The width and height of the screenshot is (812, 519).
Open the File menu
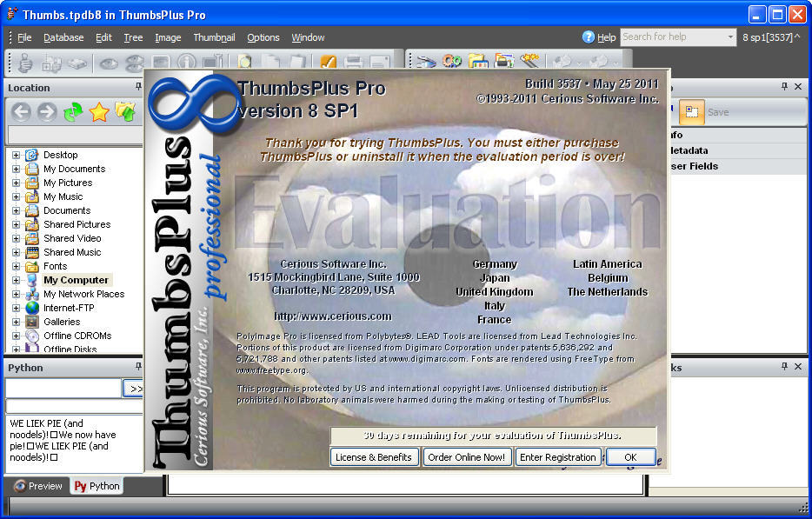point(24,37)
